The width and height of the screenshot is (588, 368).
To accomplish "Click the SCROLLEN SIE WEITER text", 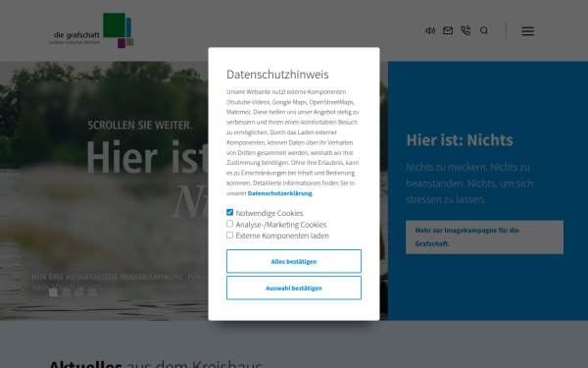I will pyautogui.click(x=140, y=125).
